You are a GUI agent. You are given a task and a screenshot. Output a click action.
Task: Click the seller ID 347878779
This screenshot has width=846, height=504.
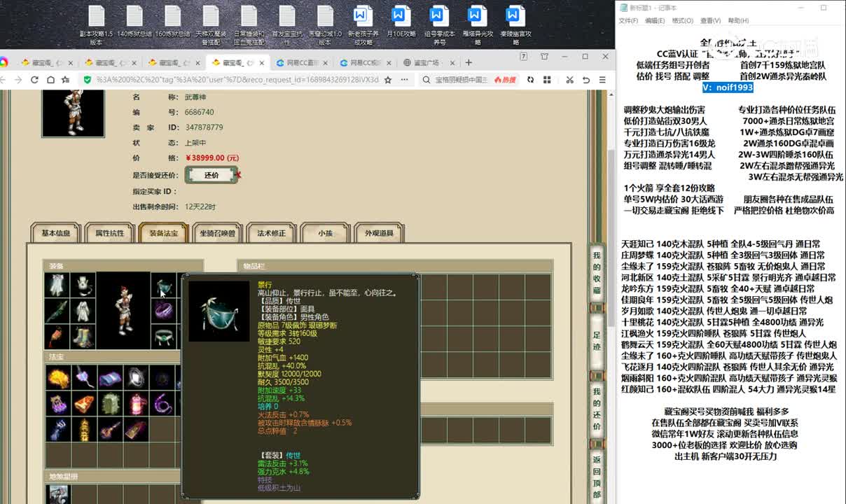tap(204, 127)
